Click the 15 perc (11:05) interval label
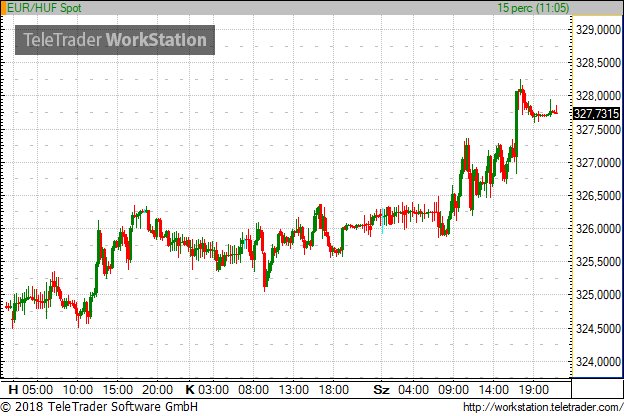Viewport: 624px width, 416px height. [x=533, y=8]
